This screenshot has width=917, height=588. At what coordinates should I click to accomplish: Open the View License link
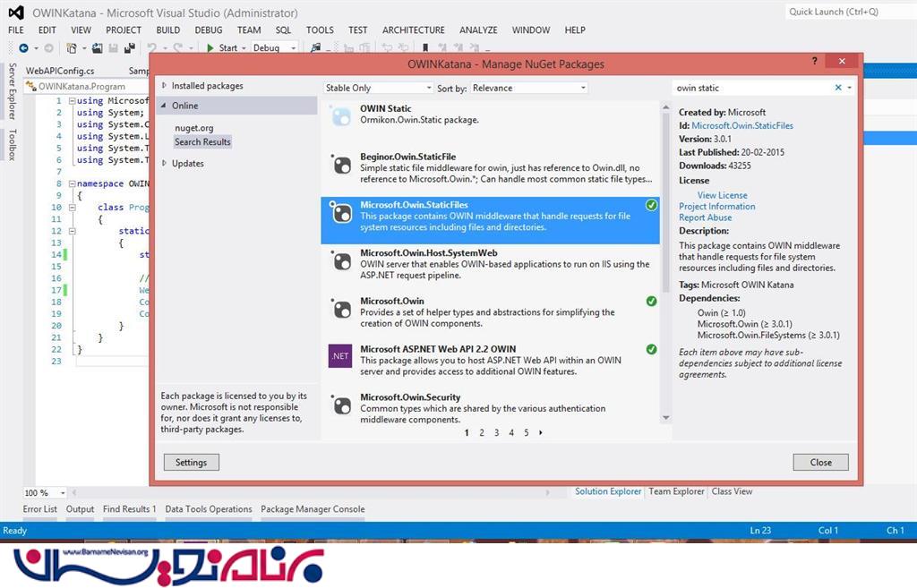pyautogui.click(x=722, y=195)
